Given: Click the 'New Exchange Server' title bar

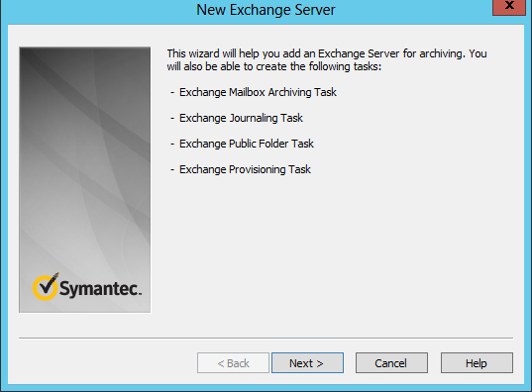Looking at the screenshot, I should [x=266, y=10].
